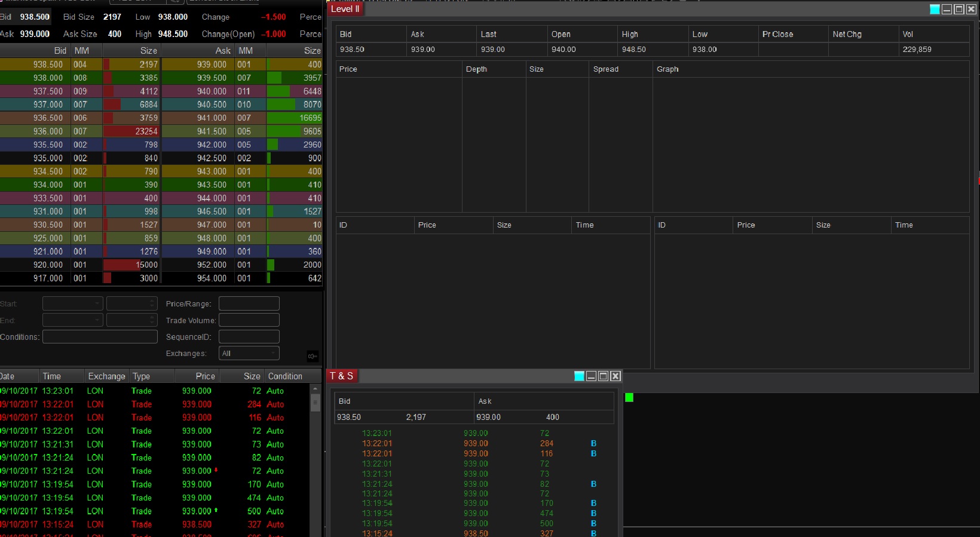Maximize the Level II window
Screen dimensions: 980x537
click(959, 9)
